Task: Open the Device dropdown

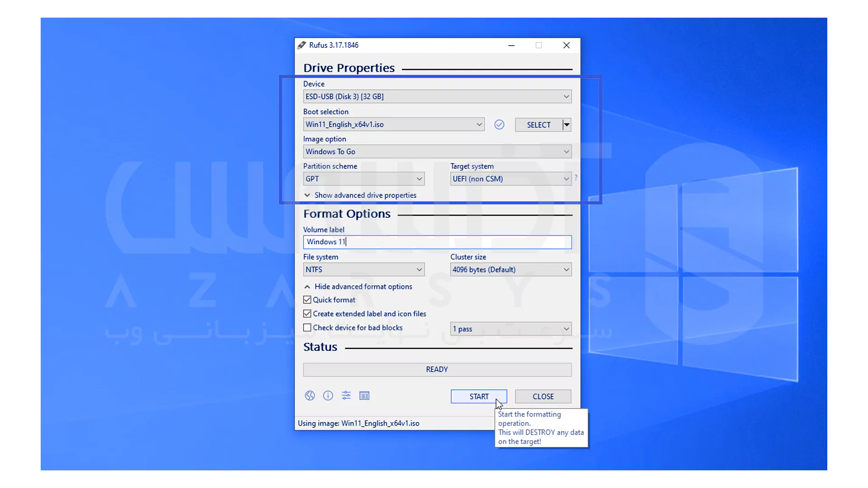Action: (x=437, y=97)
